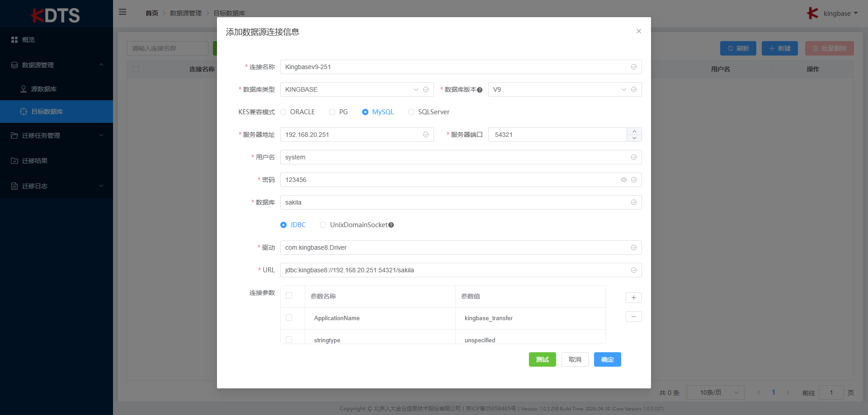The image size is (868, 415).
Task: Click the password visibility eye icon
Action: [623, 180]
